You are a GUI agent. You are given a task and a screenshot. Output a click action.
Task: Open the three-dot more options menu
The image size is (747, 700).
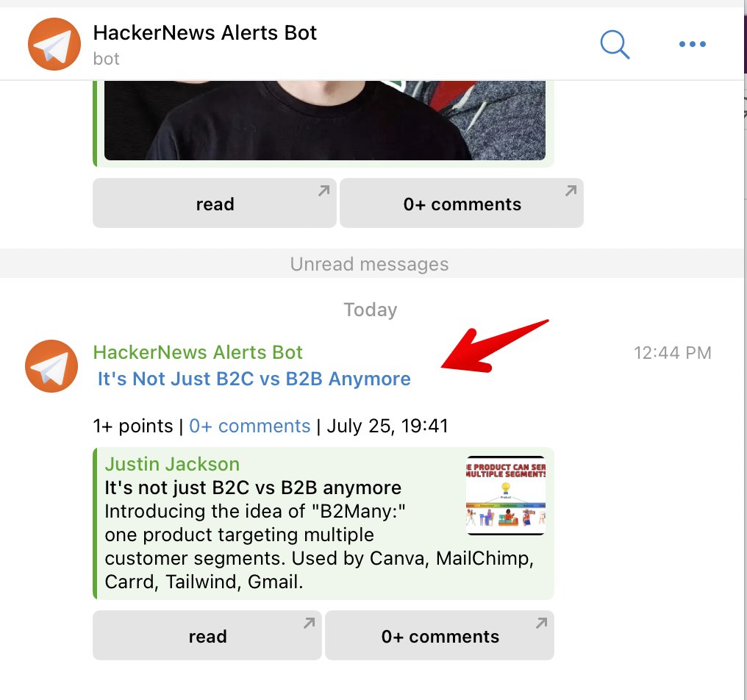(x=692, y=44)
